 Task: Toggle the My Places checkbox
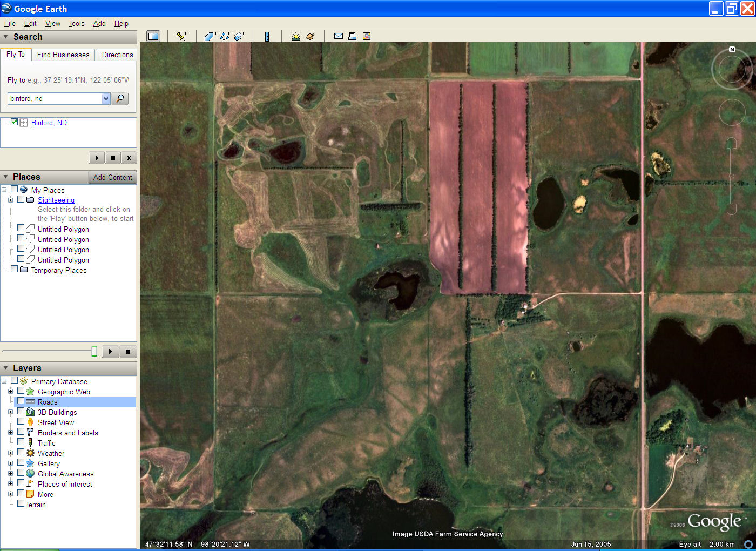click(15, 190)
